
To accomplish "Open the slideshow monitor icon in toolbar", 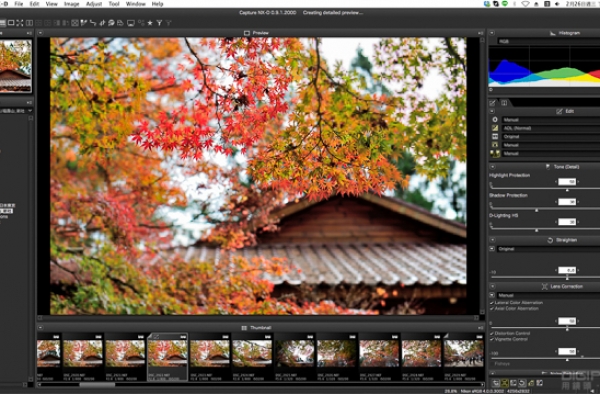I will point(130,23).
